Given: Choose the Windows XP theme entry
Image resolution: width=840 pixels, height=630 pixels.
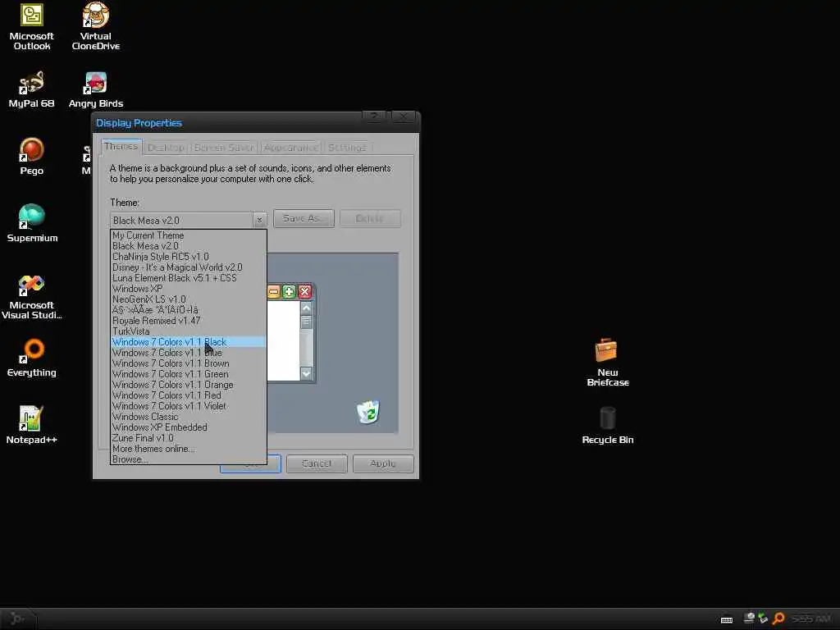Looking at the screenshot, I should (188, 289).
